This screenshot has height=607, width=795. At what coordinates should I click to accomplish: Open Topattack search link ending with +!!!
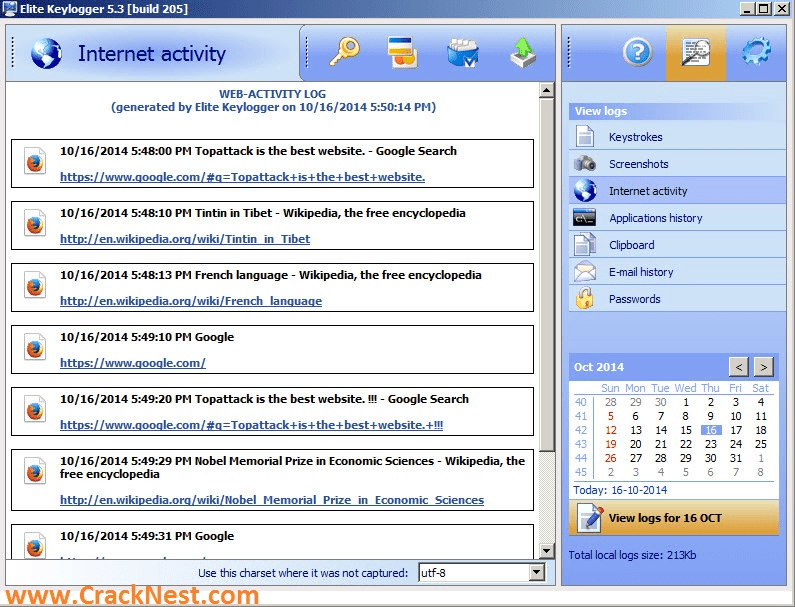[x=251, y=424]
